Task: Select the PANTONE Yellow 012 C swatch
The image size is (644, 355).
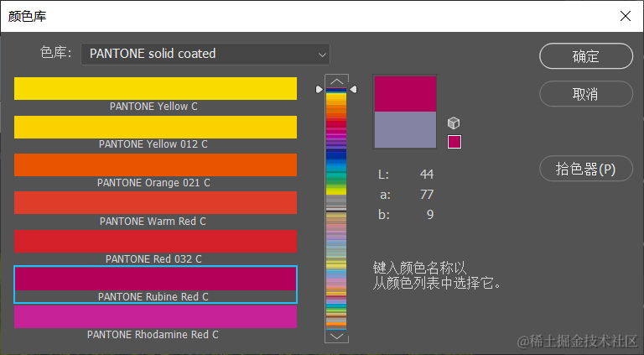Action: click(x=155, y=127)
